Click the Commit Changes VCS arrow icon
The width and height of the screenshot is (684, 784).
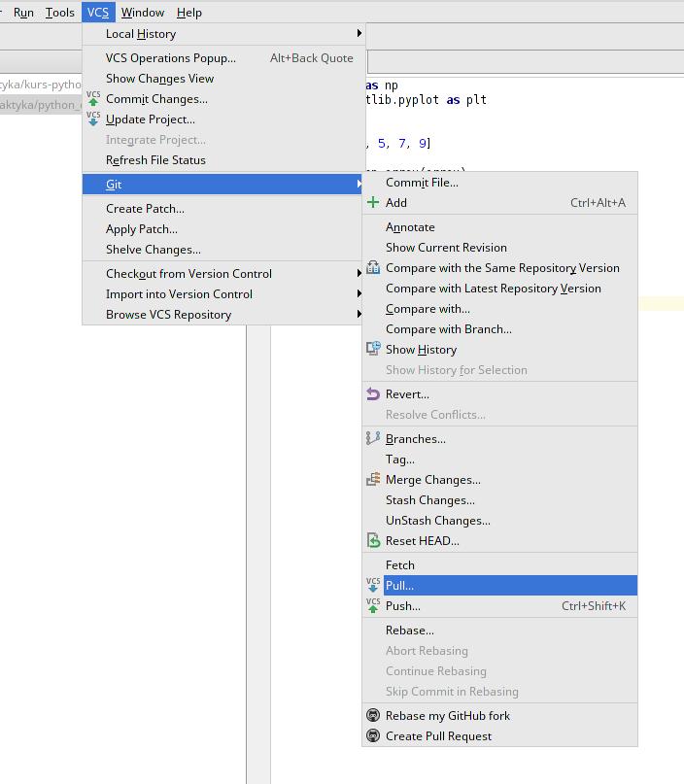point(93,98)
